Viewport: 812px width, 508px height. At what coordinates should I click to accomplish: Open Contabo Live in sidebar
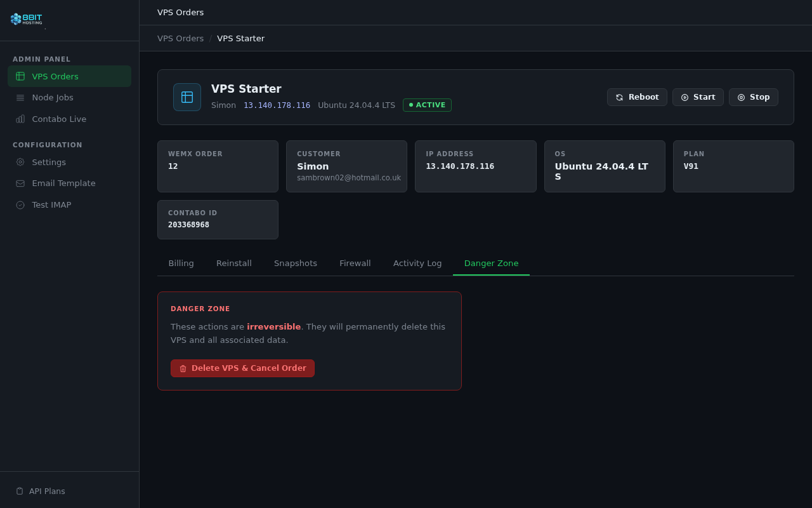click(69, 119)
